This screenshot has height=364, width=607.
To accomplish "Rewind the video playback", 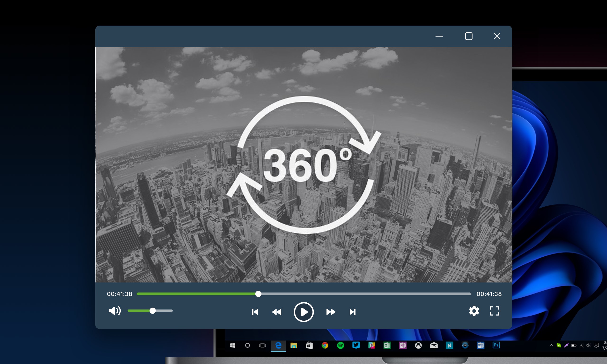I will click(x=277, y=312).
